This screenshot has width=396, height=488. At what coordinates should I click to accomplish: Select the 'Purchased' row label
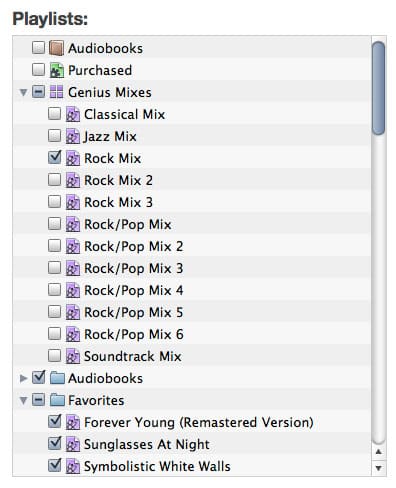tap(100, 70)
